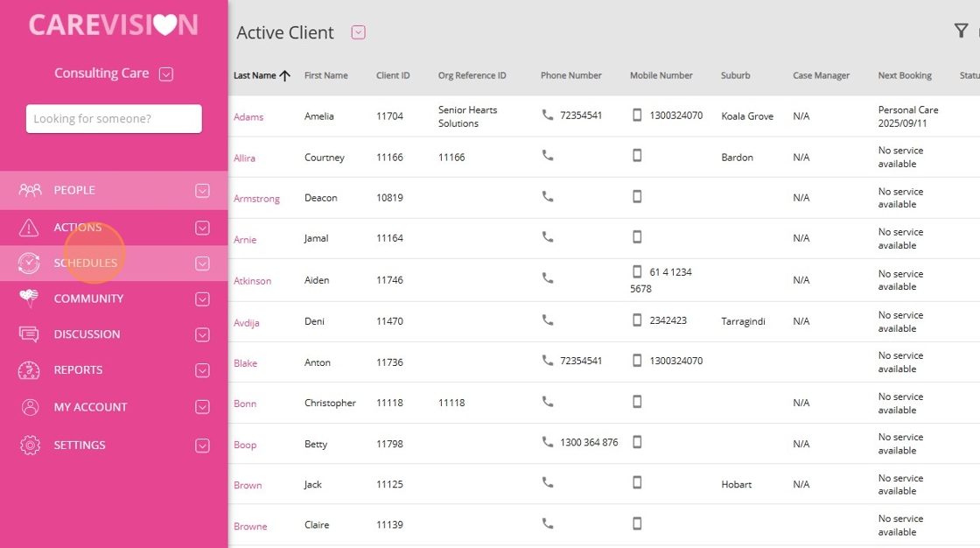980x548 pixels.
Task: Click the filter funnel icon
Action: click(961, 32)
